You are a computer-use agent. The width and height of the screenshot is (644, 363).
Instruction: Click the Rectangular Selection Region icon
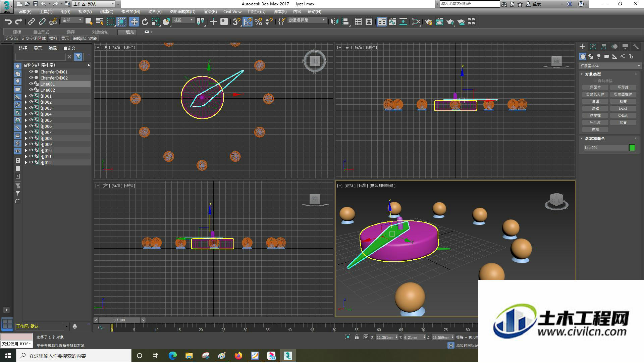click(x=111, y=22)
